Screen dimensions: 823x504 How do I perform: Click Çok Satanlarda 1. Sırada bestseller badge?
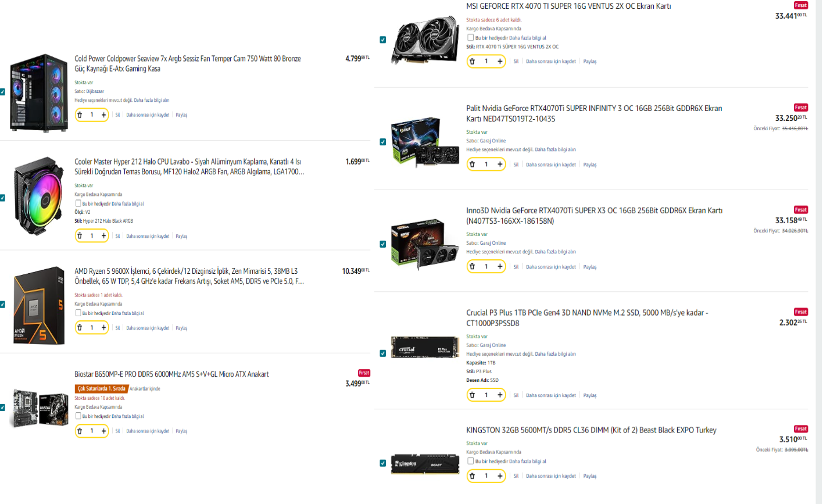102,389
